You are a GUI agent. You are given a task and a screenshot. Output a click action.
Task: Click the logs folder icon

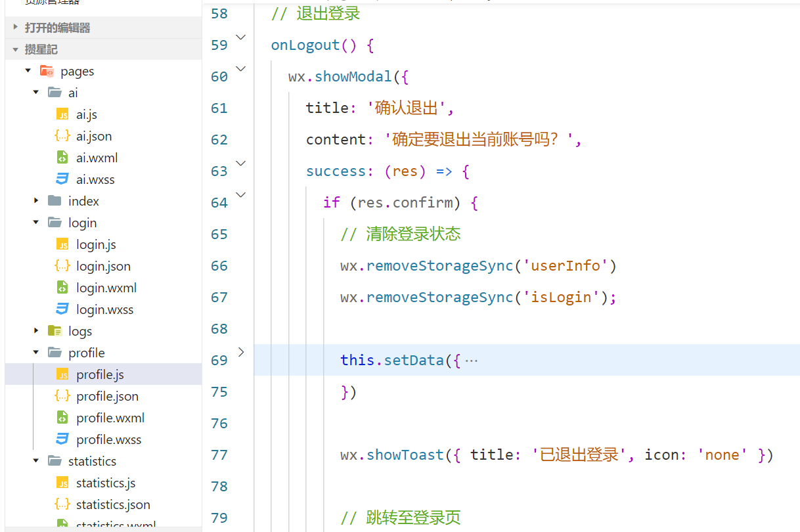[55, 331]
